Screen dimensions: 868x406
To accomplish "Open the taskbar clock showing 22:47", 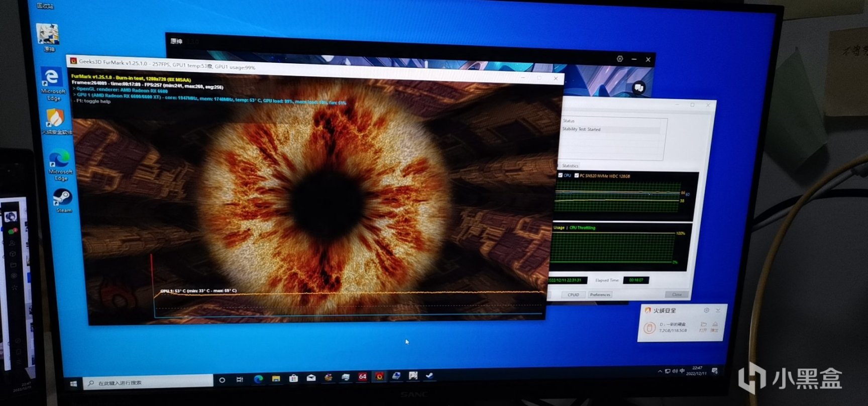I will (697, 370).
